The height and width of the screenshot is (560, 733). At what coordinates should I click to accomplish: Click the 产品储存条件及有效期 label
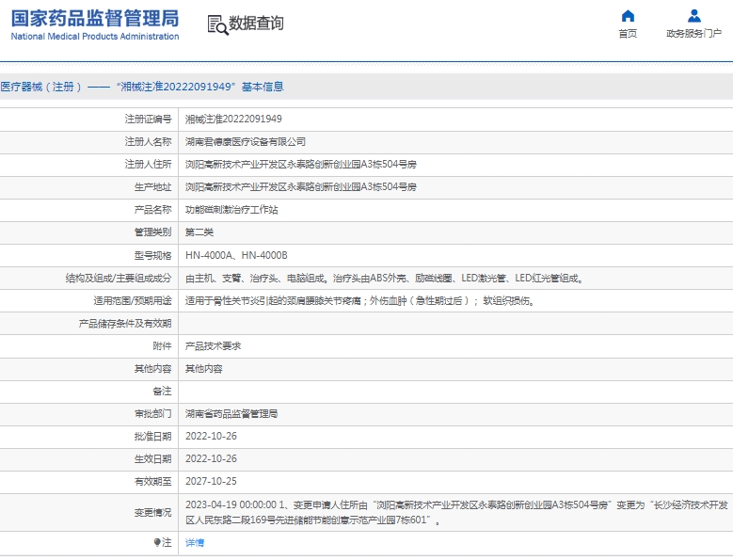pyautogui.click(x=125, y=324)
